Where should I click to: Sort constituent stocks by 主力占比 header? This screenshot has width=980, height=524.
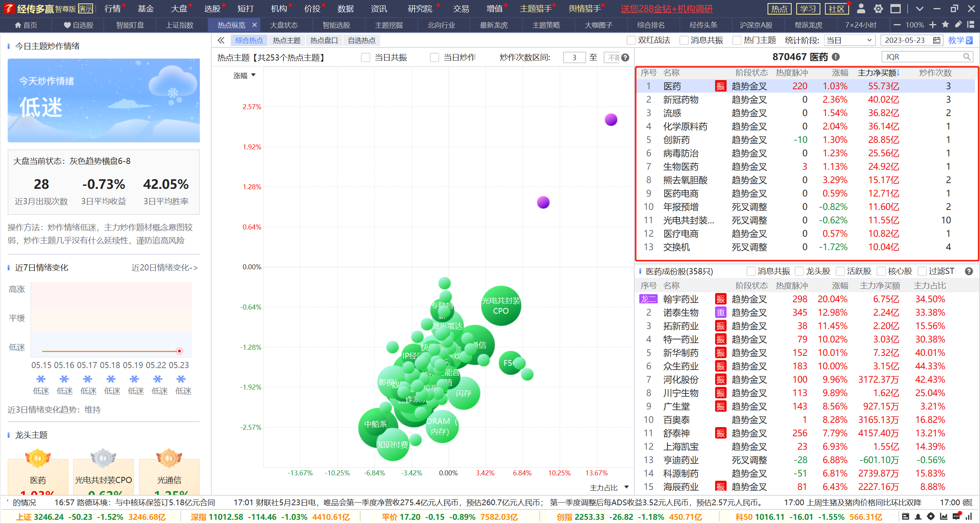tap(929, 285)
